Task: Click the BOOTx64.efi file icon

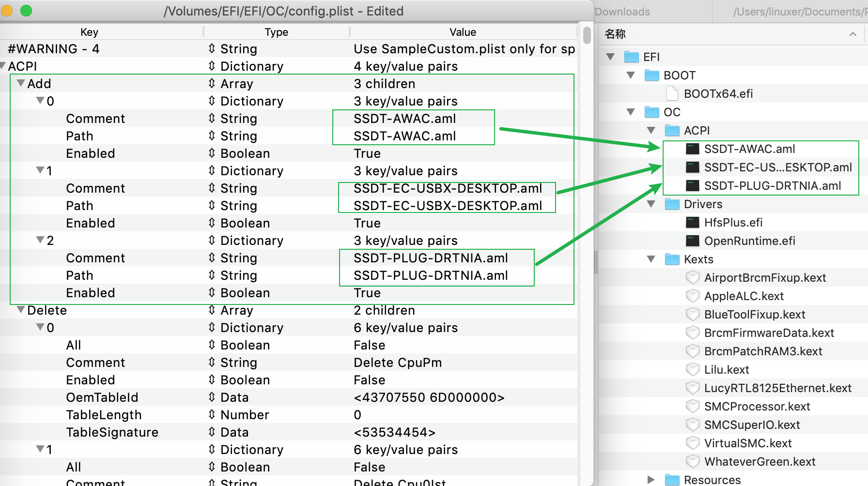Action: [672, 94]
